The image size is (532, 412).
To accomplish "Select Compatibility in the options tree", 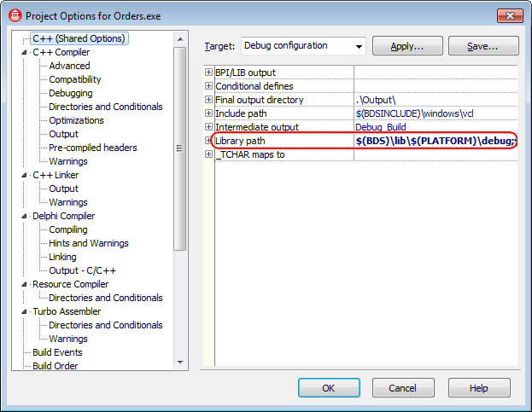I will [x=75, y=79].
